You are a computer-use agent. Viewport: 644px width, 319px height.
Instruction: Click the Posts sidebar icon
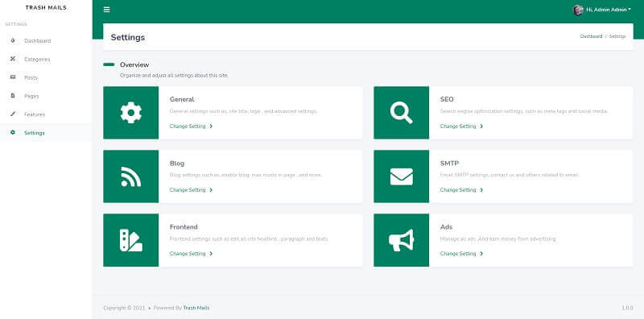(x=13, y=77)
